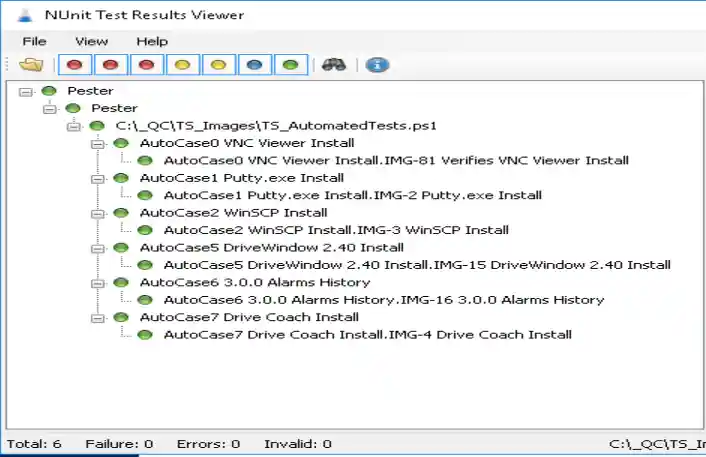The width and height of the screenshot is (706, 457).
Task: Collapse the nested second Pester node
Action: pyautogui.click(x=50, y=109)
